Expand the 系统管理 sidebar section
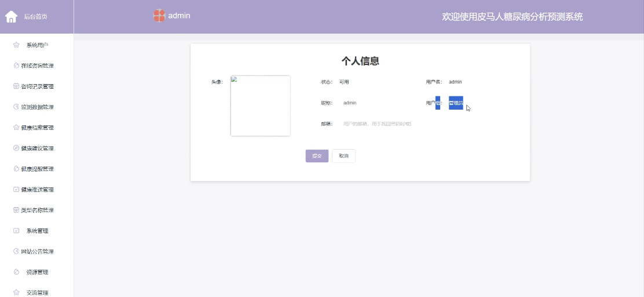This screenshot has height=297, width=644. [x=37, y=231]
